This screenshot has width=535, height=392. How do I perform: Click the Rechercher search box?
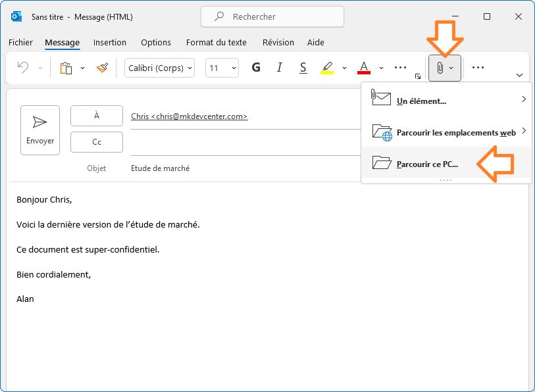[x=272, y=16]
